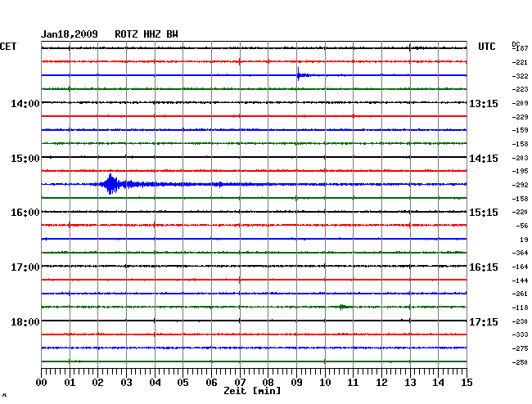
Task: Click the 16:15 UTC time label
Action: click(x=484, y=267)
